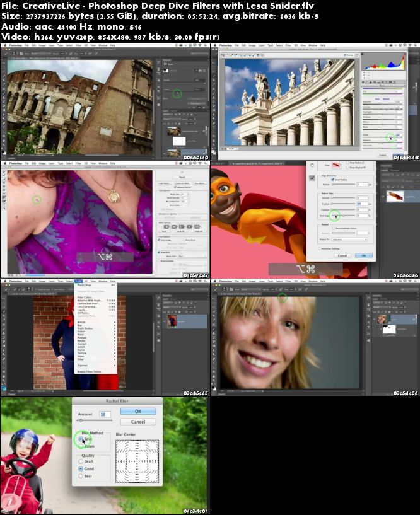Select the superhero layer thumbnail

(x=395, y=197)
